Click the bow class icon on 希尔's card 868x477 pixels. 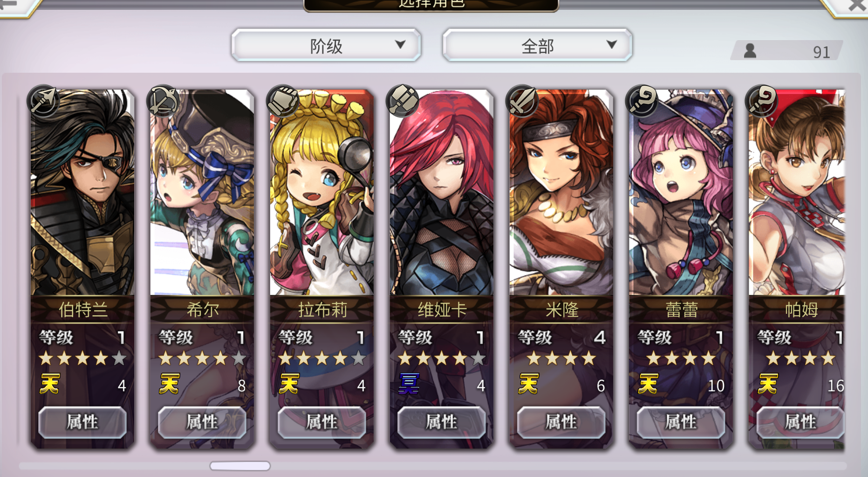[x=163, y=100]
